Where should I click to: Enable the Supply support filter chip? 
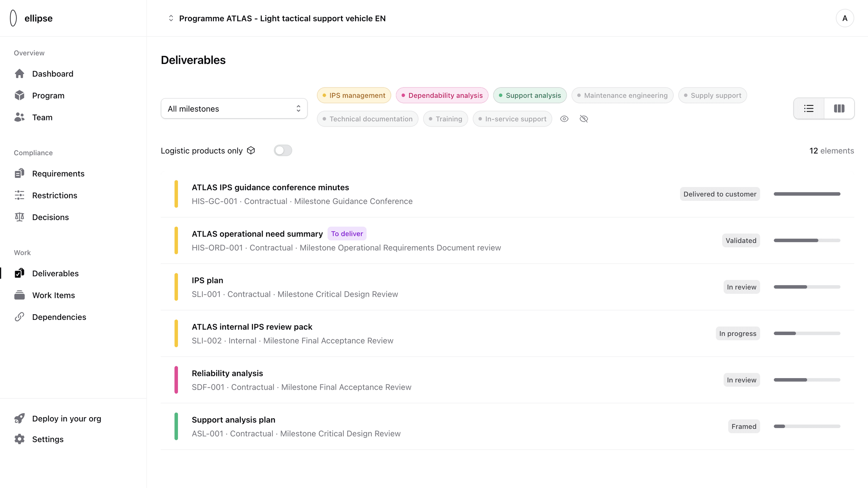(712, 95)
